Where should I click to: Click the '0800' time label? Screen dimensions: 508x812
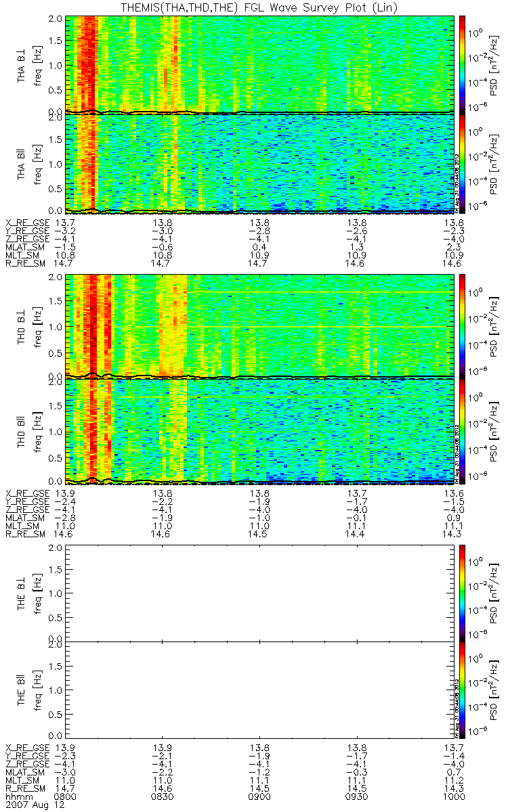66,797
